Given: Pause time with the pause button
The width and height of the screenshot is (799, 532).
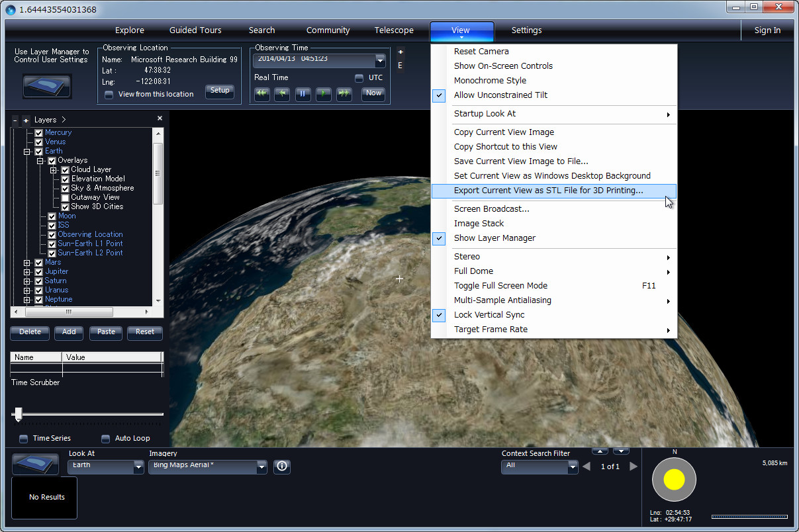Looking at the screenshot, I should pos(303,93).
